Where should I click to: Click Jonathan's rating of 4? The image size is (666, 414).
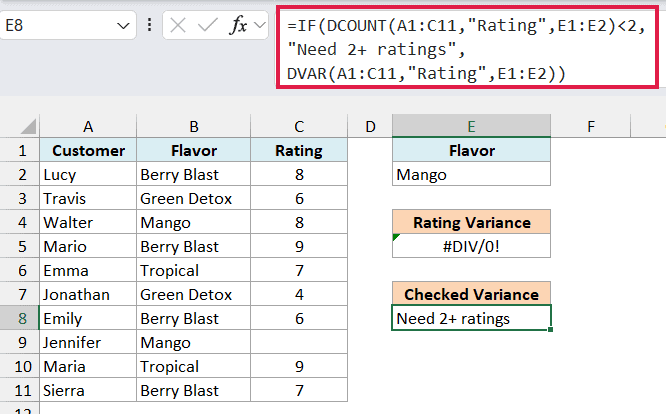(x=299, y=294)
